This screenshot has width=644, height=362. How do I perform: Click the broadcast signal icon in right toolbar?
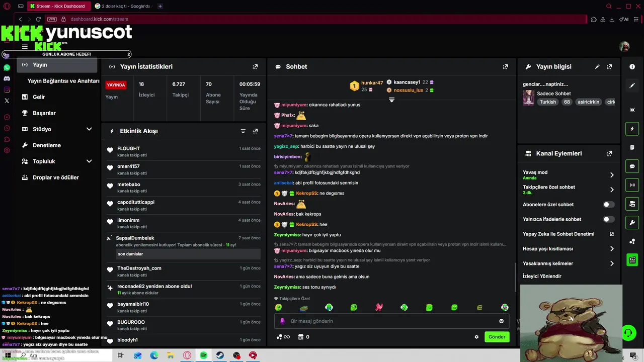coord(632,185)
